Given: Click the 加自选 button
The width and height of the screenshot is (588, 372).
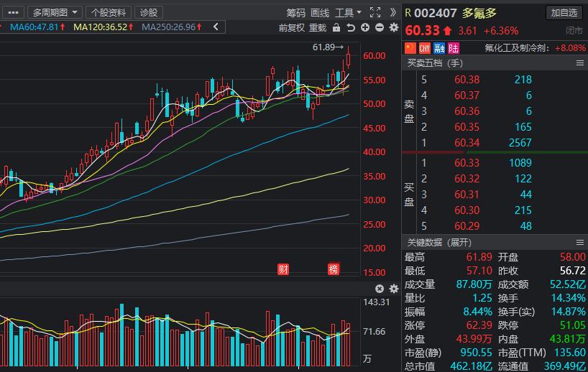Looking at the screenshot, I should (x=564, y=12).
